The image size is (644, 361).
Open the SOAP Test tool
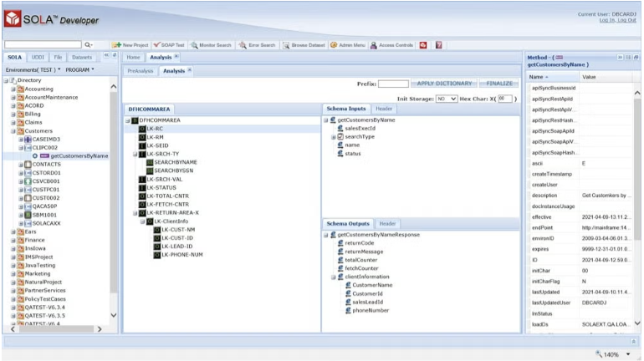tap(169, 45)
